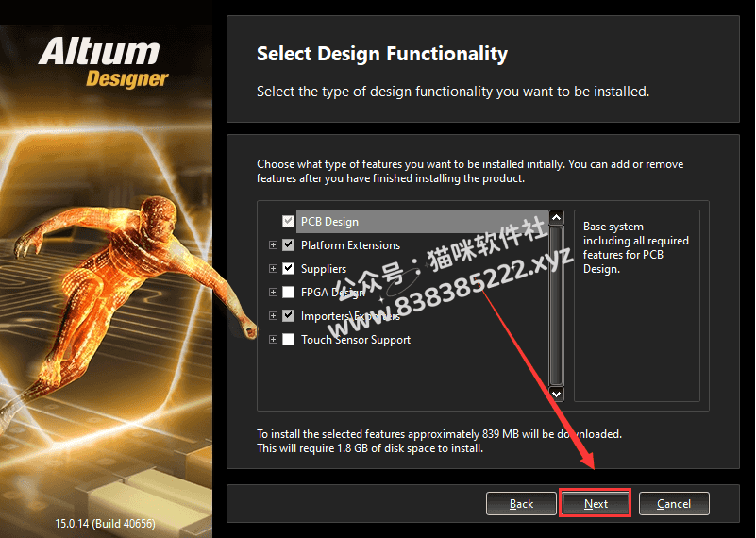Expand the Importers\Exporters tree node

click(x=273, y=316)
